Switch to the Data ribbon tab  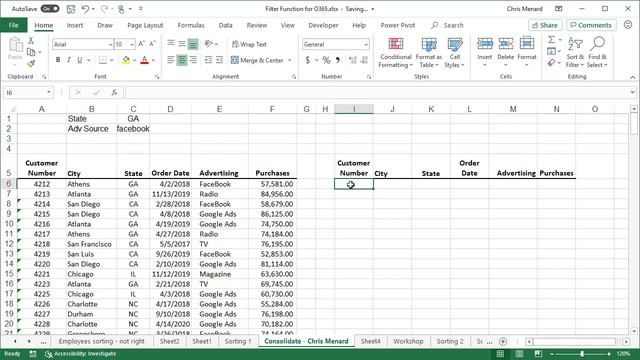click(225, 25)
